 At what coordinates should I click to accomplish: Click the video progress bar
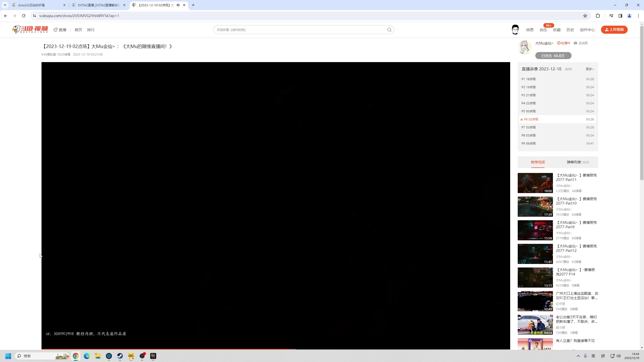point(276,349)
